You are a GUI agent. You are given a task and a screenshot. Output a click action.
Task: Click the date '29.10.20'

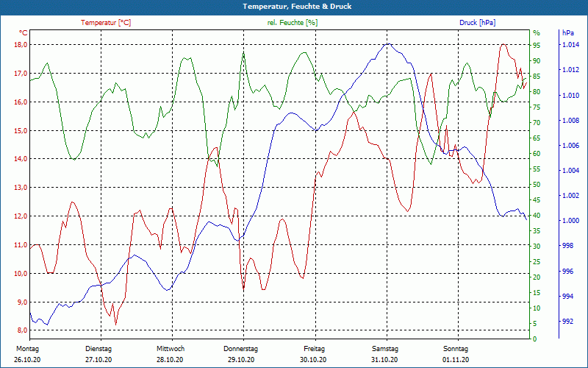241,360
